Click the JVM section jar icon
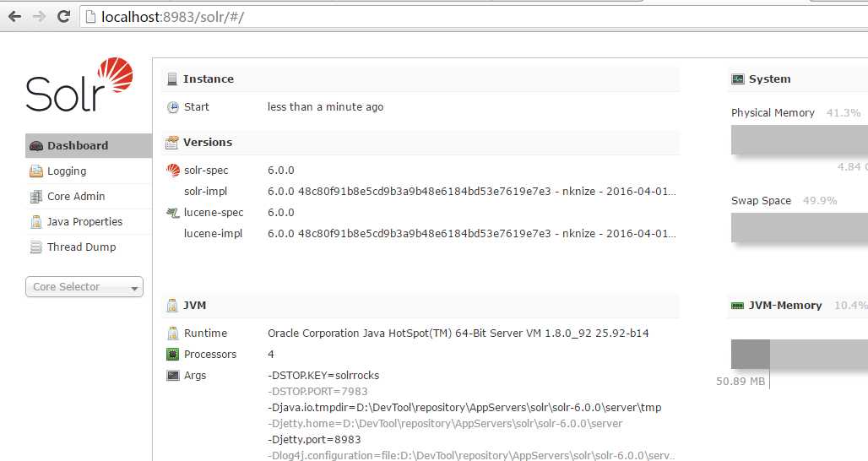This screenshot has height=461, width=868. tap(172, 306)
